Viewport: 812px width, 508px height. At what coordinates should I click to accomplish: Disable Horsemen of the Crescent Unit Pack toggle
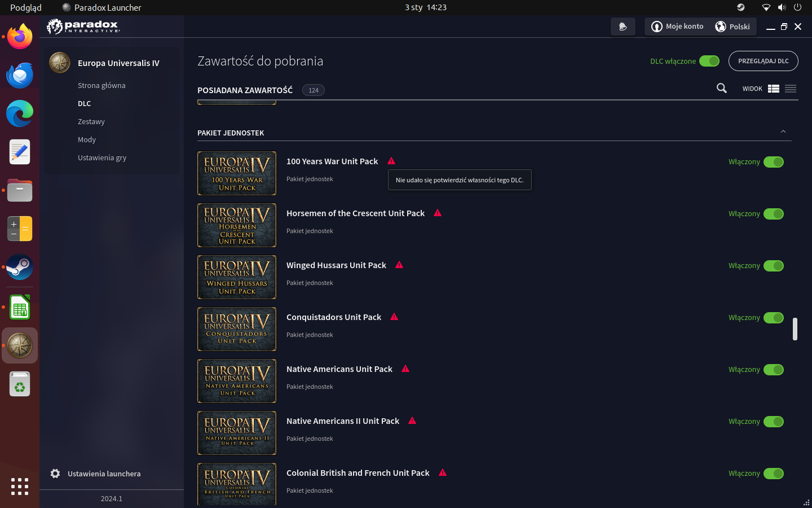pos(774,214)
